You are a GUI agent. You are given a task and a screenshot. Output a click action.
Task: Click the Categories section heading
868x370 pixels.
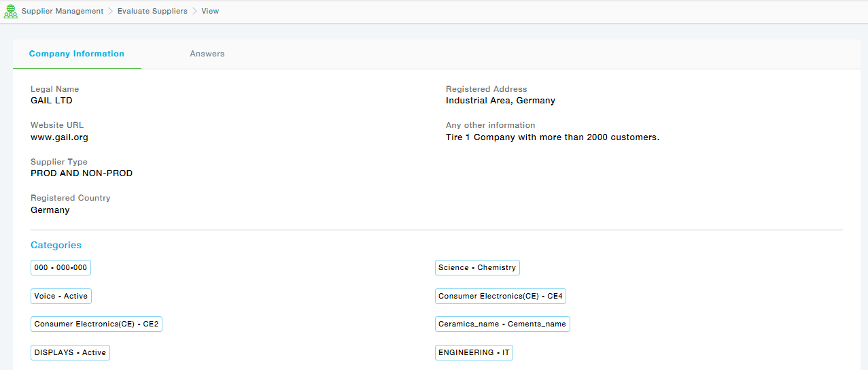tap(56, 246)
